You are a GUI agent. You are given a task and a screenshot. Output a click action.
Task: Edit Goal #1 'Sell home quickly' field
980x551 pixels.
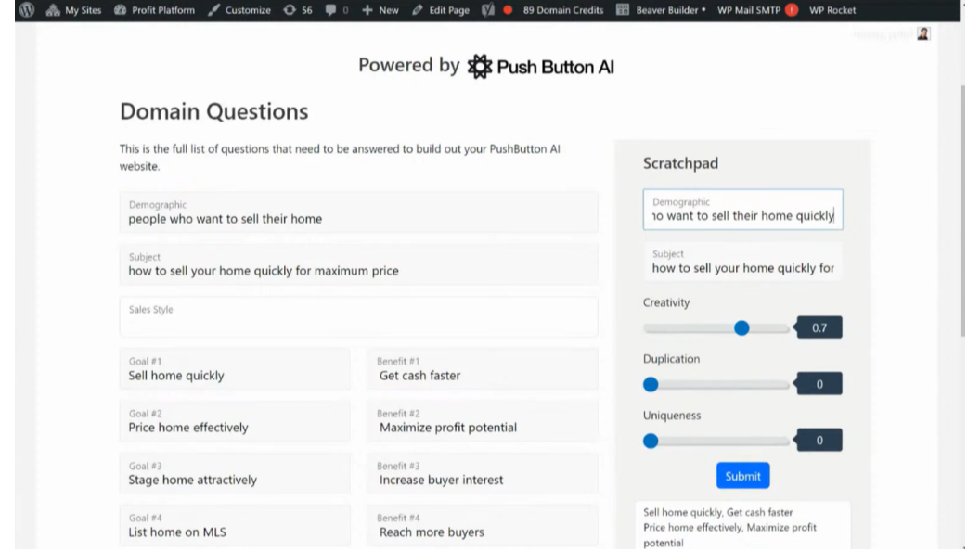coord(235,368)
